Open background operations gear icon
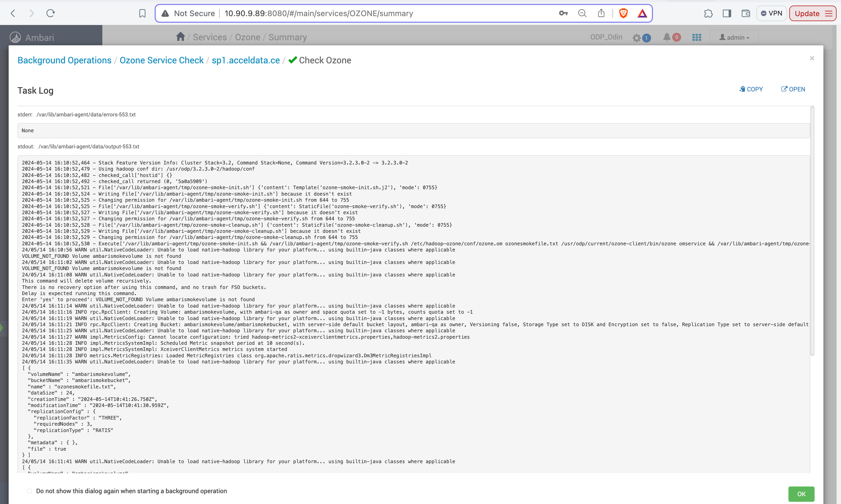The height and width of the screenshot is (504, 841). (x=637, y=38)
